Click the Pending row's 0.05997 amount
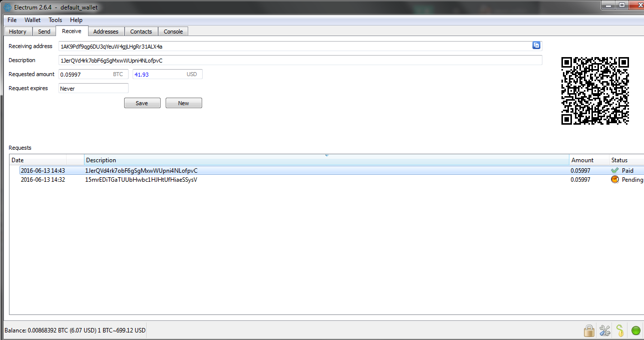 580,180
